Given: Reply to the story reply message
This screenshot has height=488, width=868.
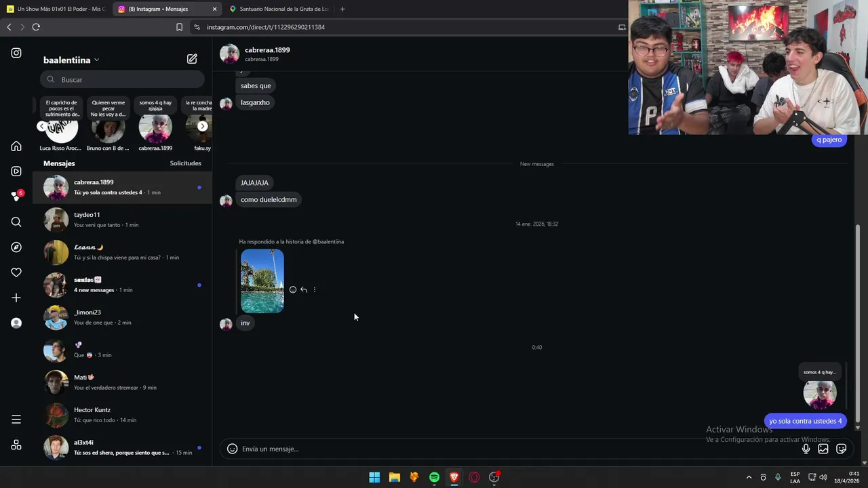Looking at the screenshot, I should (304, 289).
